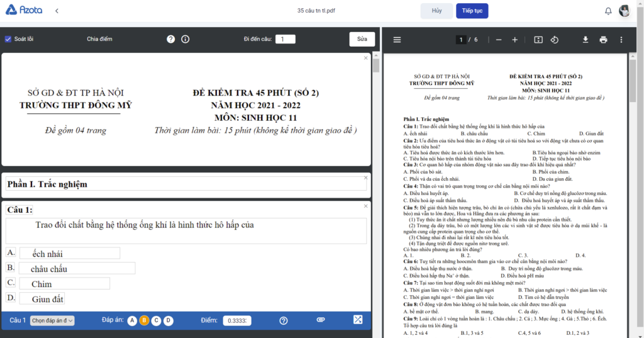Click 'Câu 9:' in the PDF preview

coord(410,318)
